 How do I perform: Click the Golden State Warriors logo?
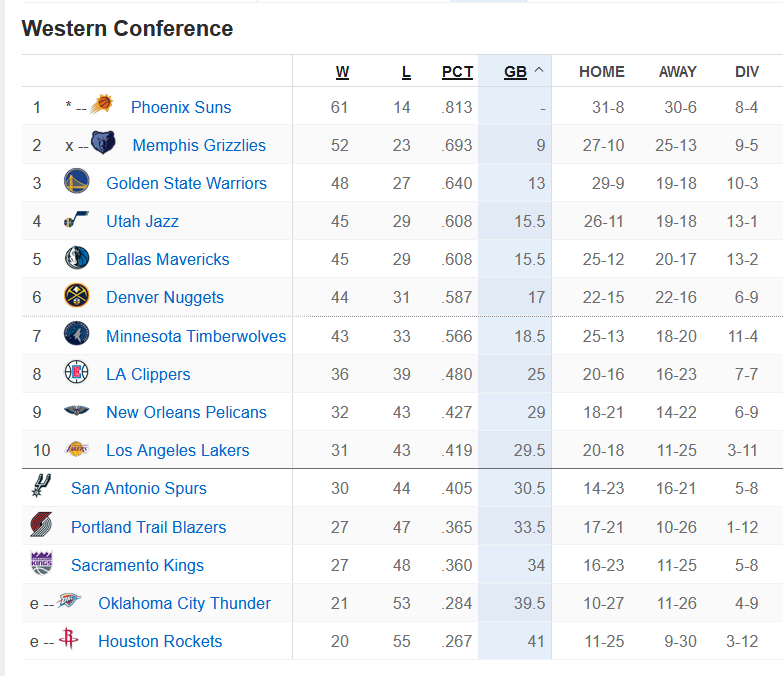click(76, 181)
